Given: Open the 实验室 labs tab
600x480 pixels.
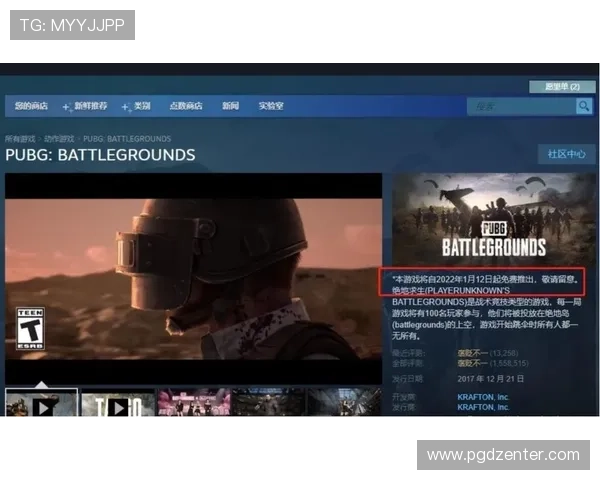Looking at the screenshot, I should [271, 106].
